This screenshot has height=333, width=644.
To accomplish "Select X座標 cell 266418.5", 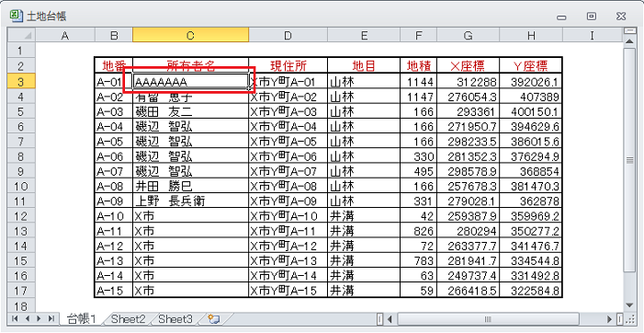I will tap(469, 291).
